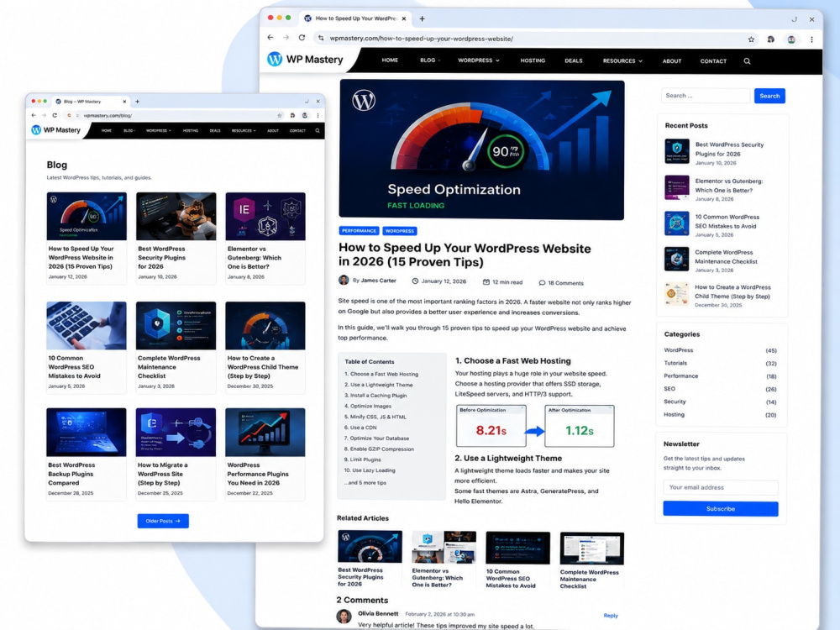Click the WP Mastery logo in the Blog window
Image resolution: width=840 pixels, height=630 pixels.
(55, 130)
